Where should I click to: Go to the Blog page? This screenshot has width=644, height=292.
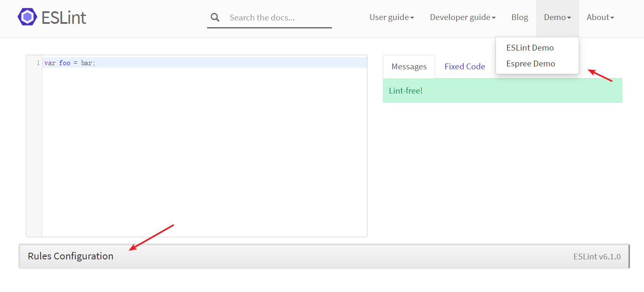pos(519,18)
